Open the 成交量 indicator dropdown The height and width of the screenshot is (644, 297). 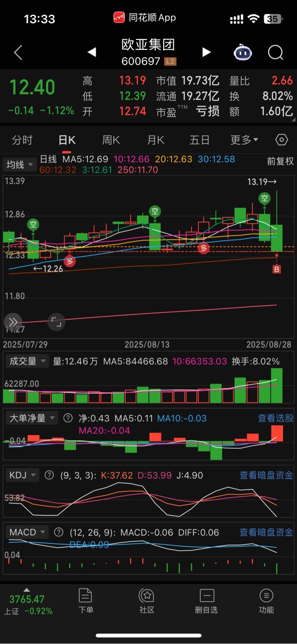point(27,361)
